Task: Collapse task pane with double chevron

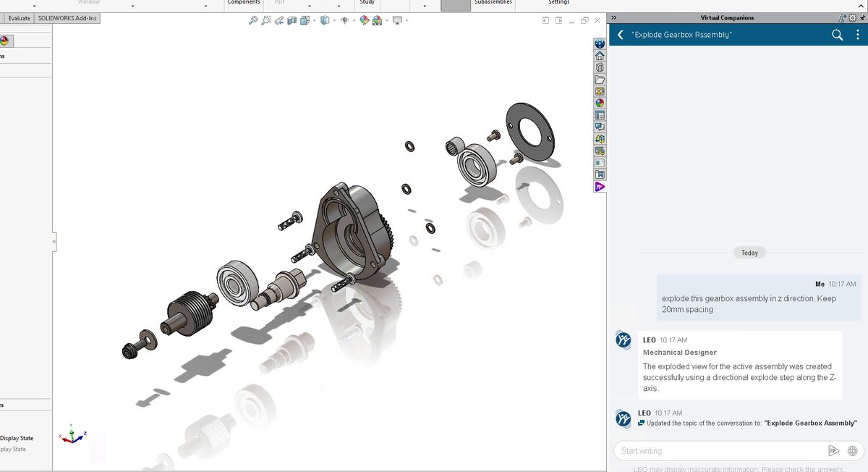Action: point(613,17)
